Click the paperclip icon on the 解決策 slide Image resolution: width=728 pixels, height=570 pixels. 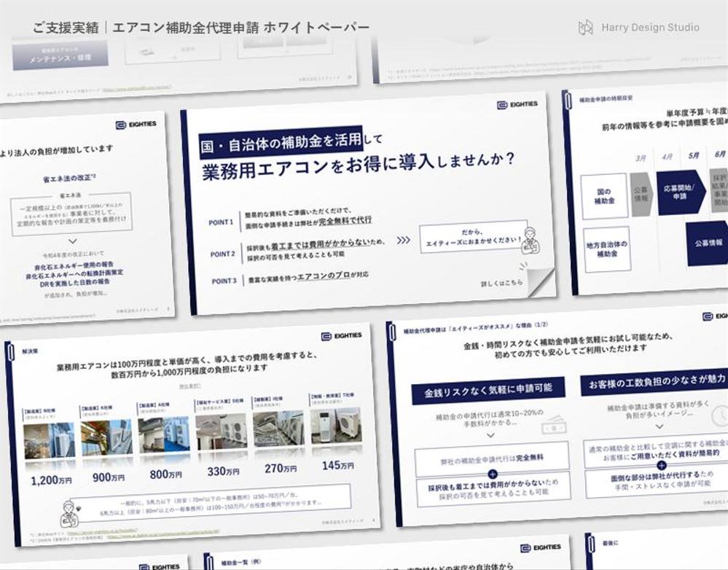click(x=11, y=351)
